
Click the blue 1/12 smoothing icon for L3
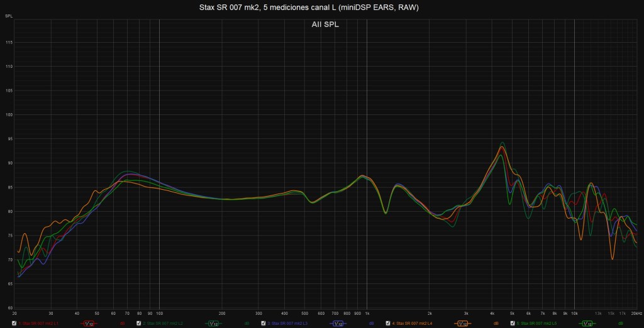point(338,324)
